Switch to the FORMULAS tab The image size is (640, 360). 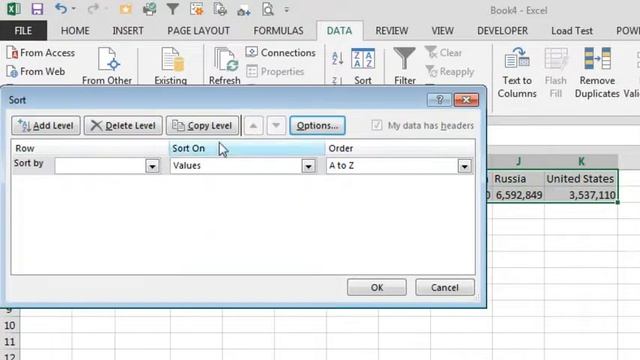pyautogui.click(x=278, y=31)
